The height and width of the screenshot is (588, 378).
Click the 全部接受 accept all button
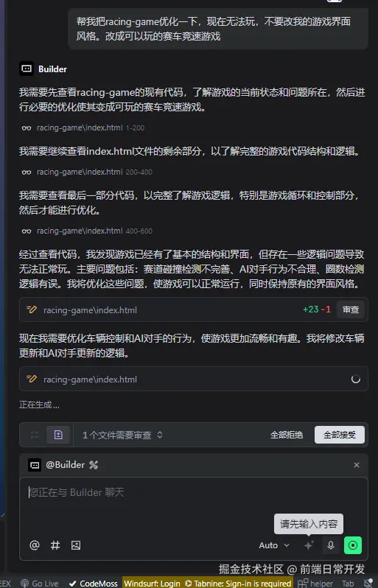[340, 435]
